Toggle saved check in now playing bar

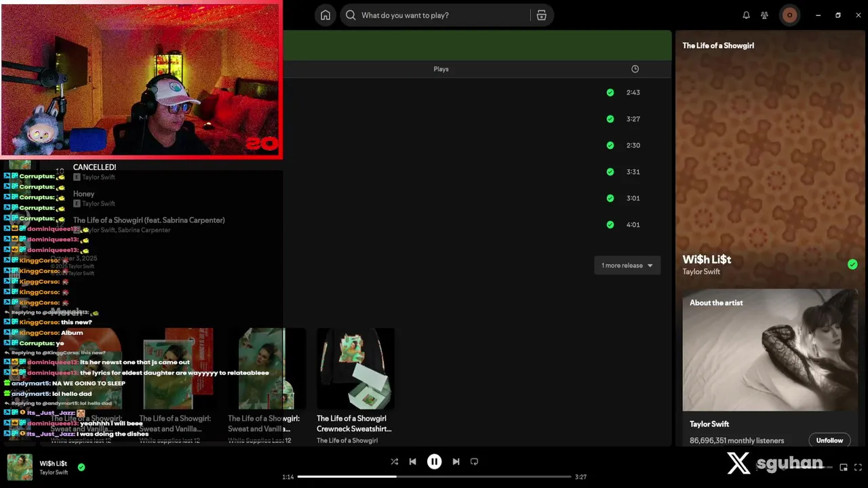(81, 467)
